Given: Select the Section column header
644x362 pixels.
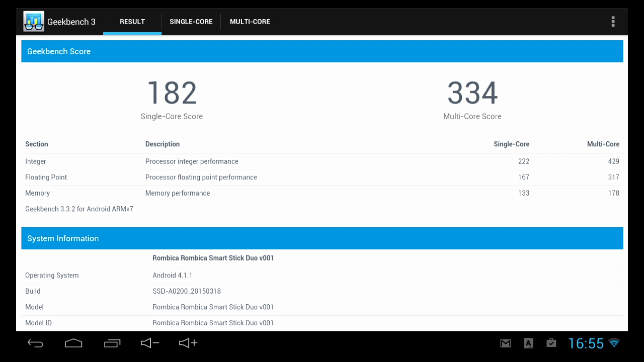Looking at the screenshot, I should (37, 144).
